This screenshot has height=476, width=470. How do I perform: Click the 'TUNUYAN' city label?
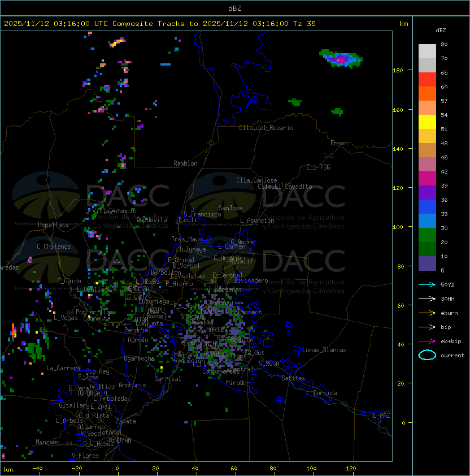pos(120,440)
